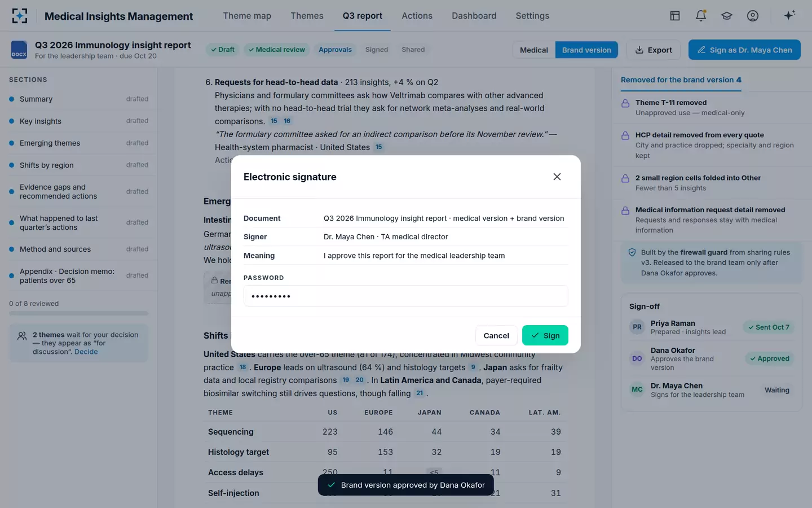Open the Theme map tab
Viewport: 812px width, 508px height.
click(x=247, y=16)
